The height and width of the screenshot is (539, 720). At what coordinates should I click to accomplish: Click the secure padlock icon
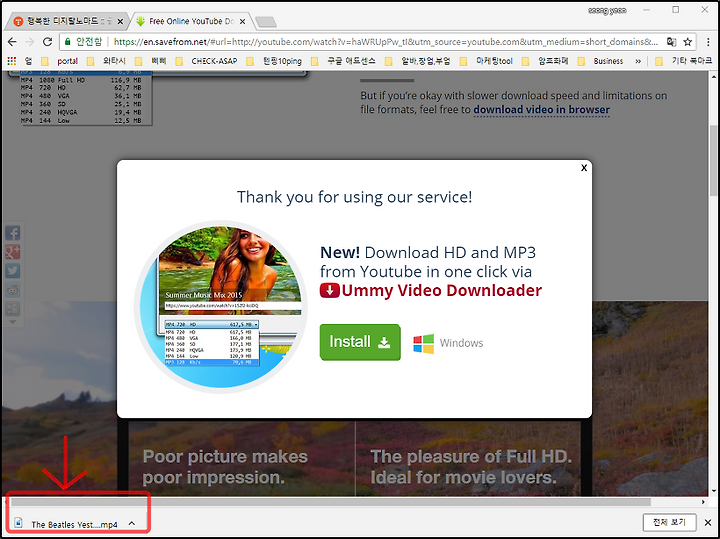[x=68, y=42]
